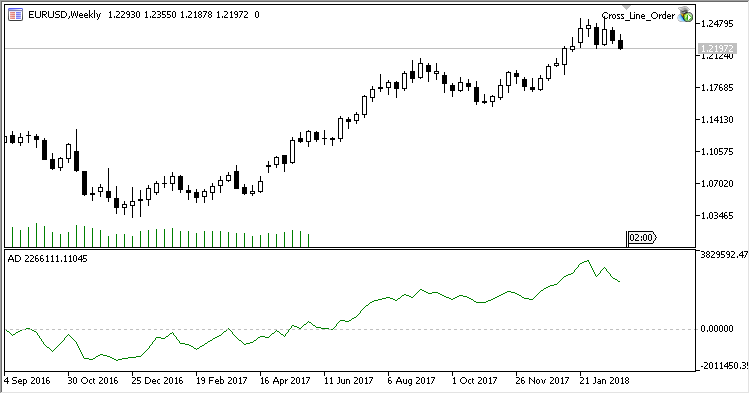The width and height of the screenshot is (750, 394).
Task: Click the 1.21972 current price tag
Action: (x=717, y=48)
